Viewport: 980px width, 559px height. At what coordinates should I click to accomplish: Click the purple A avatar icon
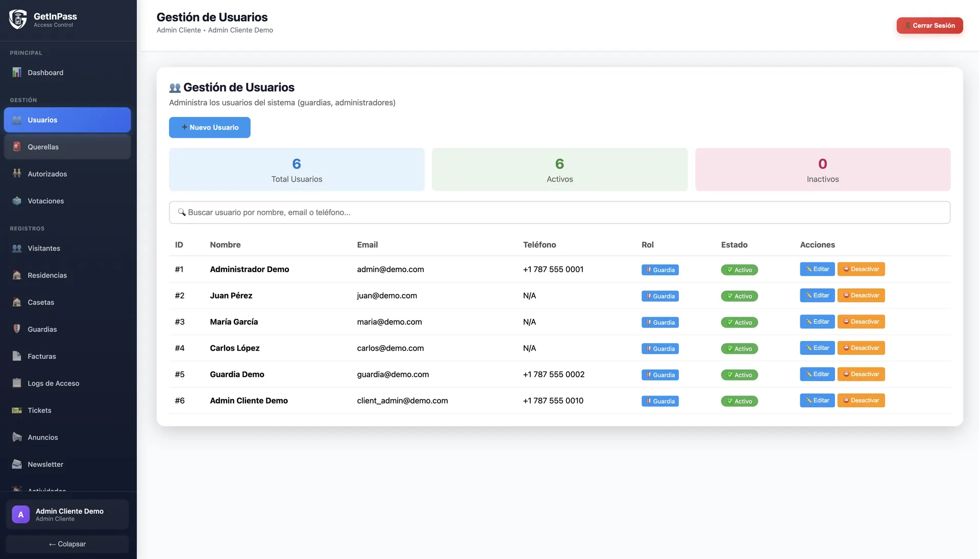[21, 515]
